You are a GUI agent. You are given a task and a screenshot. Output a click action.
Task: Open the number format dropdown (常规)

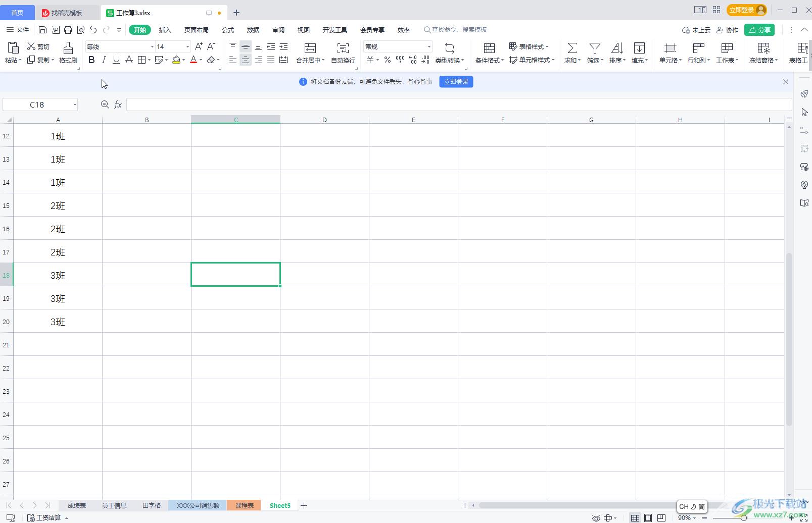tap(429, 46)
